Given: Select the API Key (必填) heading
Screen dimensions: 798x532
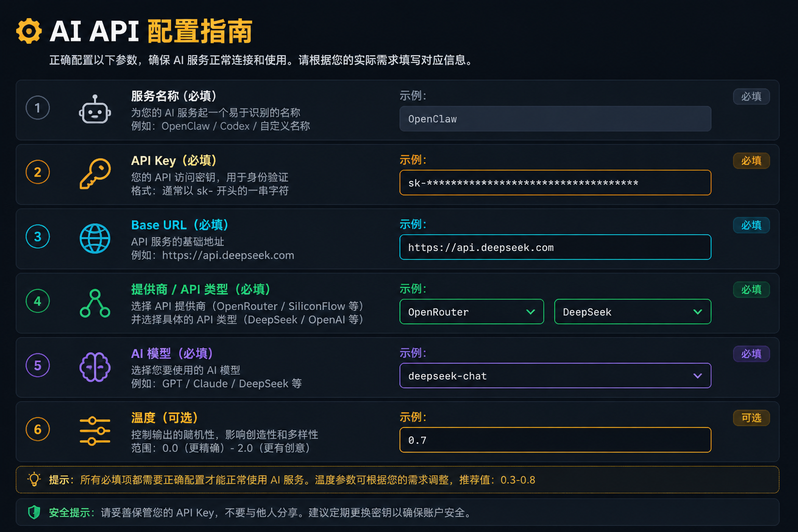Looking at the screenshot, I should tap(174, 161).
